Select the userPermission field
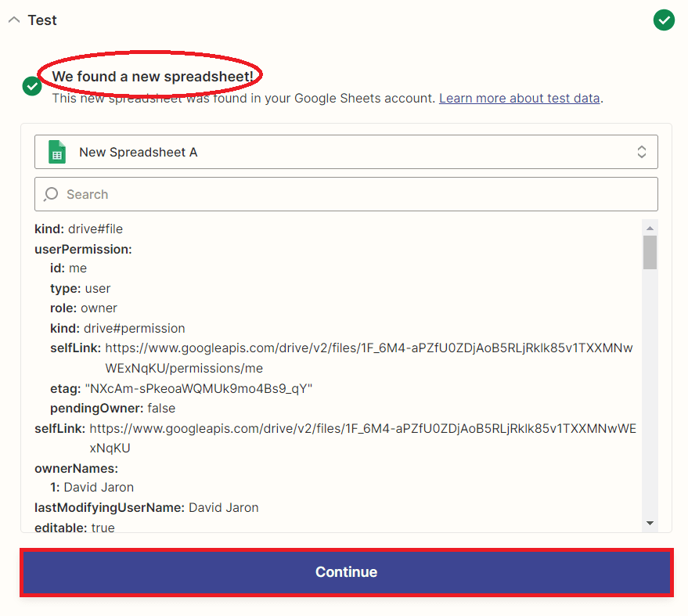 [x=83, y=250]
